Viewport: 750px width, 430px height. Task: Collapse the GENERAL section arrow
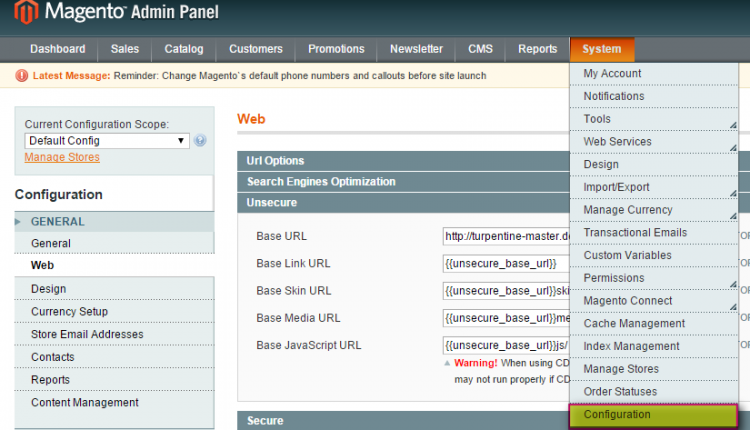[x=18, y=221]
